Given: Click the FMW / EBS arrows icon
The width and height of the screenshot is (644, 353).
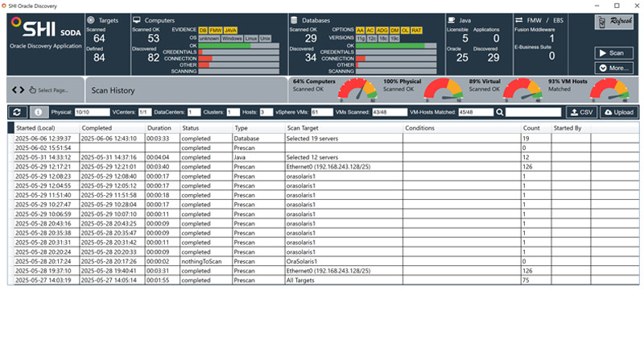Looking at the screenshot, I should tap(519, 20).
